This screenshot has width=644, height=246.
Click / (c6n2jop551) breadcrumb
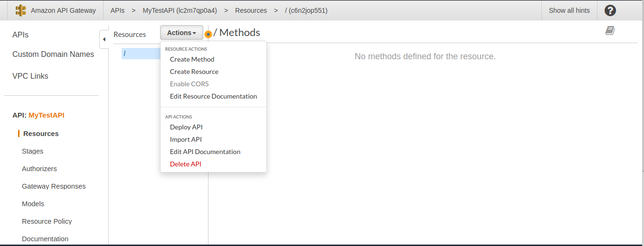(x=306, y=10)
